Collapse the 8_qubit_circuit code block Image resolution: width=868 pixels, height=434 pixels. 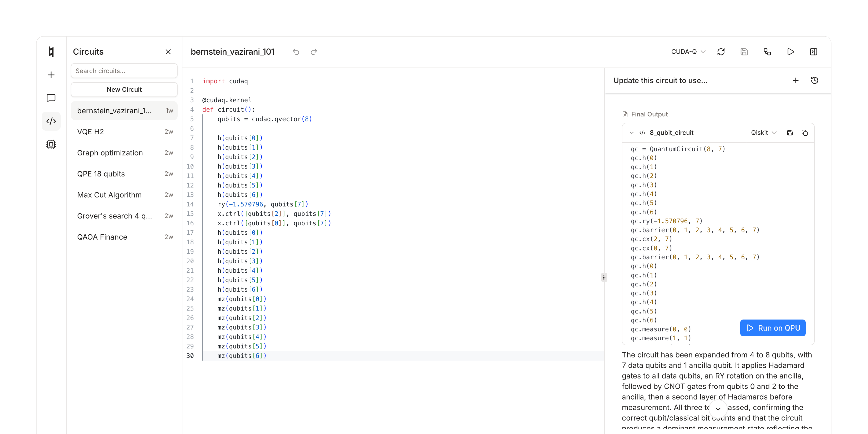(x=631, y=132)
